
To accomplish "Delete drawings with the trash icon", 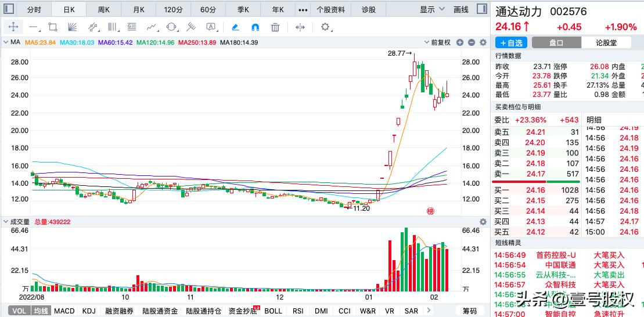I will pos(275,27).
